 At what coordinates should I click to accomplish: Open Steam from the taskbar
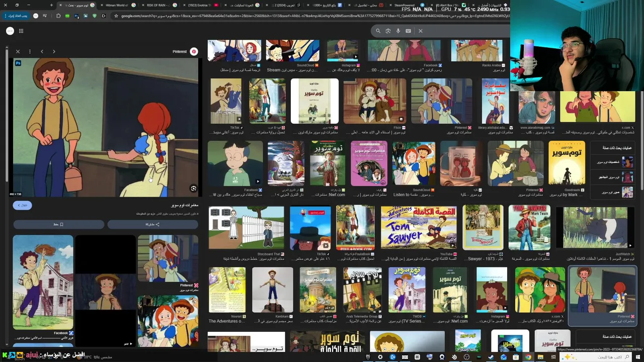coord(491,357)
